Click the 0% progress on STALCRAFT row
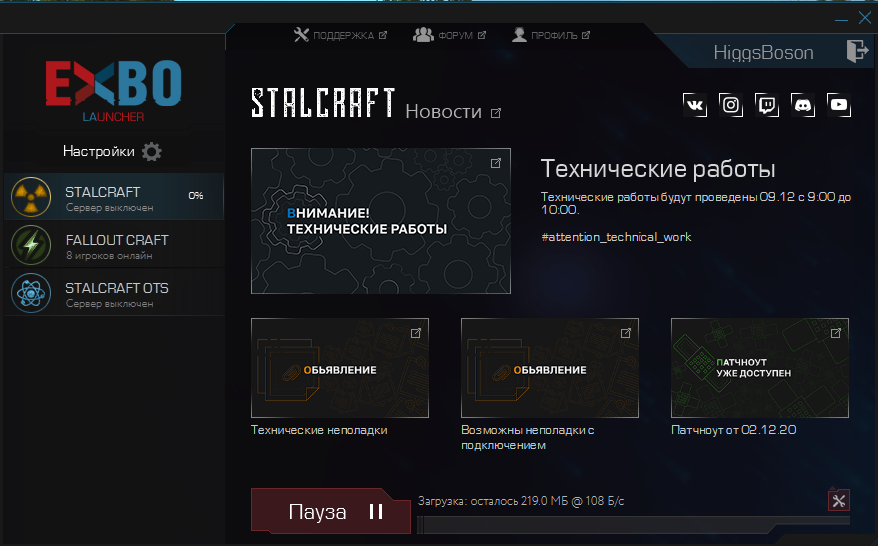The width and height of the screenshot is (878, 546). click(196, 195)
